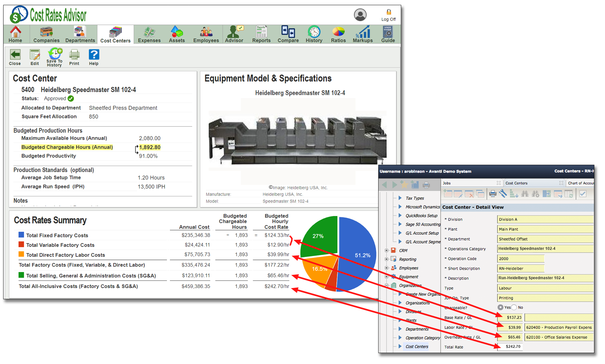This screenshot has width=605, height=364.
Task: Click the Avanti back navigation arrow
Action: [x=384, y=185]
